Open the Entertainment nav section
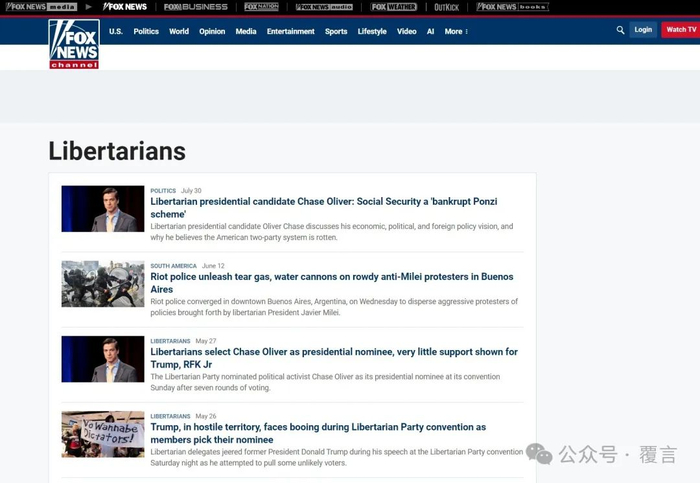Screen dimensions: 700x483 (x=291, y=31)
